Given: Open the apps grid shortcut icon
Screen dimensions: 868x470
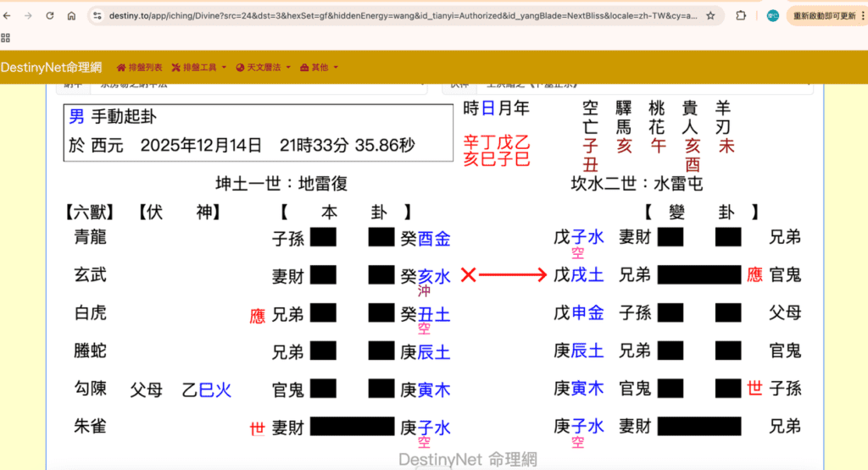Looking at the screenshot, I should point(6,38).
